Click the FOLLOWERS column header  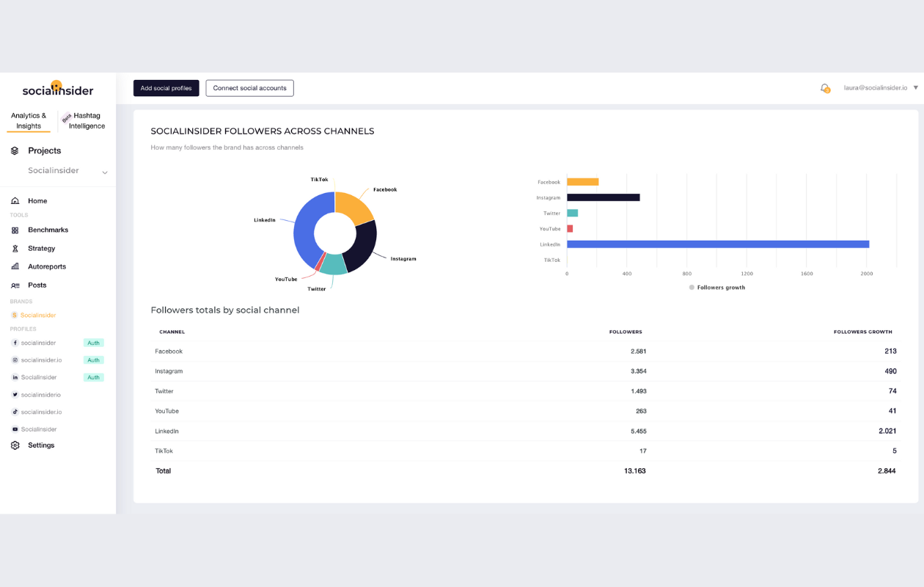pyautogui.click(x=626, y=332)
